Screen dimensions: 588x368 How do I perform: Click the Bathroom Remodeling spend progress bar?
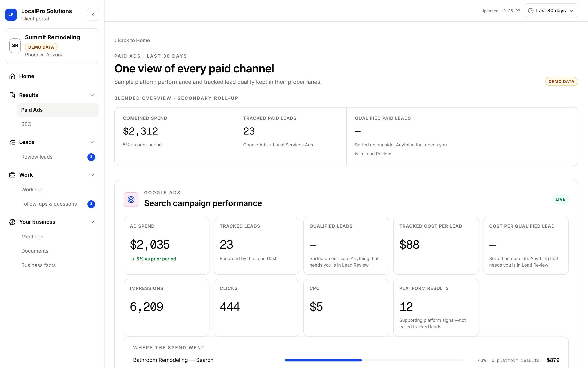tap(374, 360)
